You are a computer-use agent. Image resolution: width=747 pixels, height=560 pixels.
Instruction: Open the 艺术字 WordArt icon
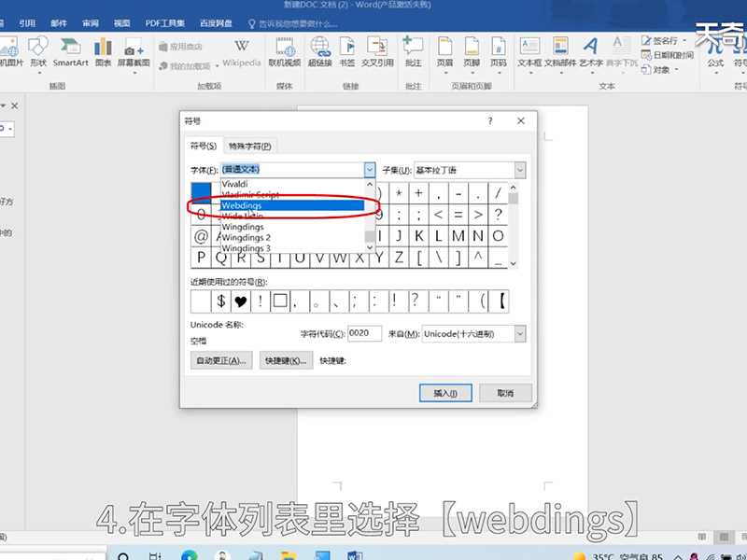pyautogui.click(x=591, y=51)
